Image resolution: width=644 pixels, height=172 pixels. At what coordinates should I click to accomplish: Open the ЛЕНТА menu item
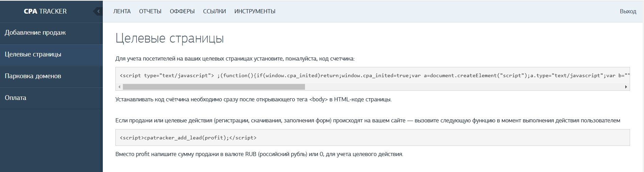pyautogui.click(x=122, y=11)
